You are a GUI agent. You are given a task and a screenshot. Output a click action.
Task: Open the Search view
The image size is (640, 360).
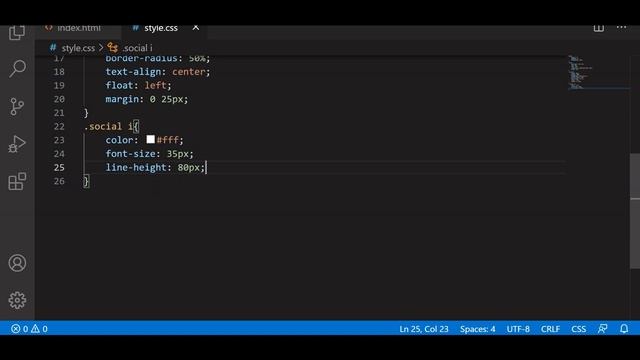click(17, 69)
